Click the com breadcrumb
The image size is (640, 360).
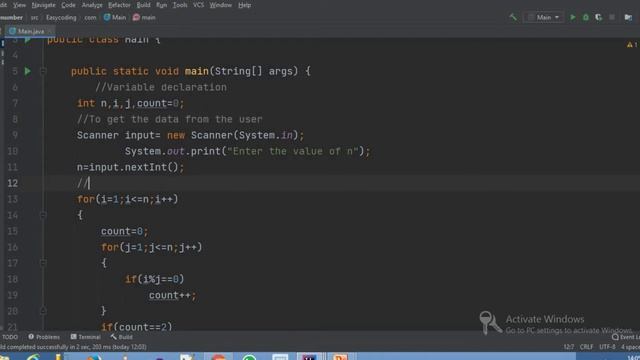[90, 18]
